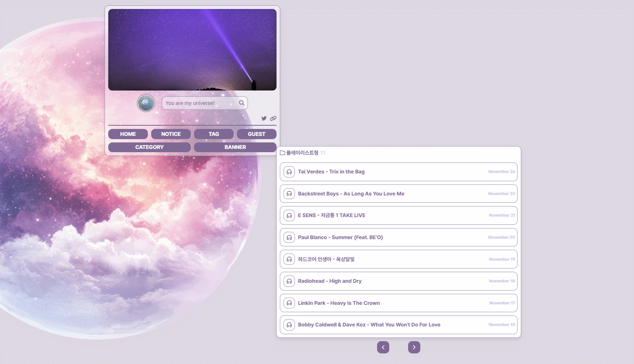The image size is (634, 364).
Task: Open 'Backstreet Boys - As Long As You Love Me'
Action: (x=351, y=194)
